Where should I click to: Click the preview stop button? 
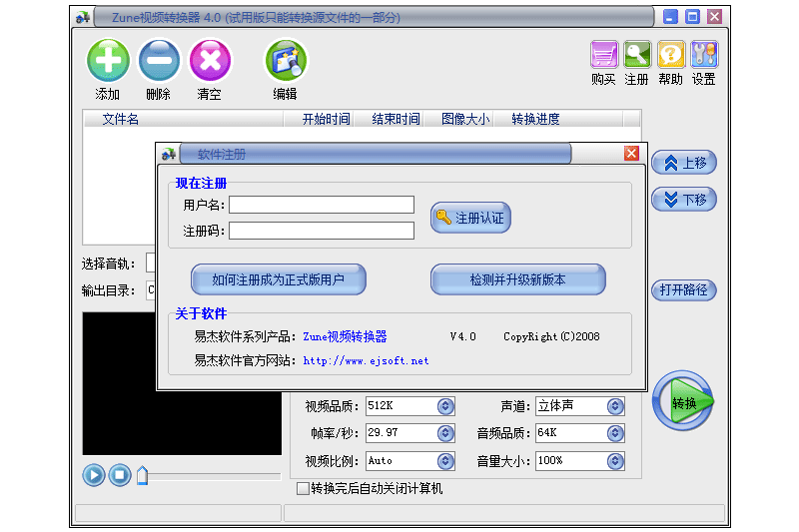pos(120,475)
